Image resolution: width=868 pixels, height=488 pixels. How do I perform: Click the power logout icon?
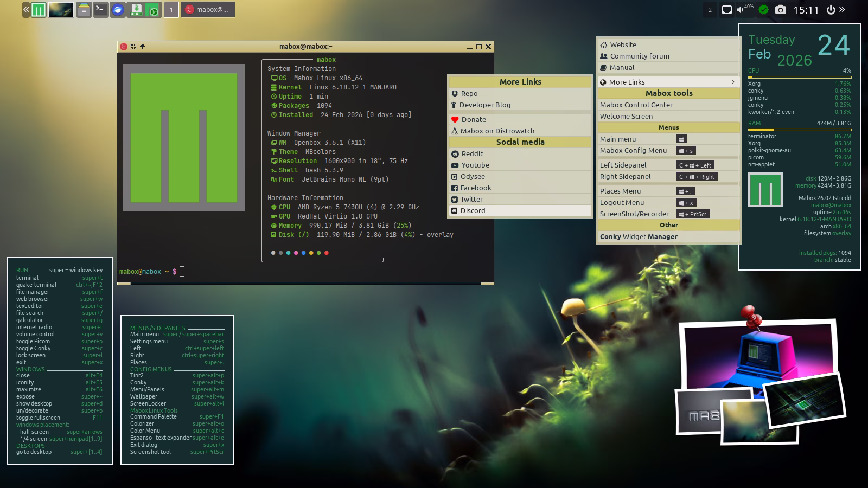pyautogui.click(x=831, y=10)
